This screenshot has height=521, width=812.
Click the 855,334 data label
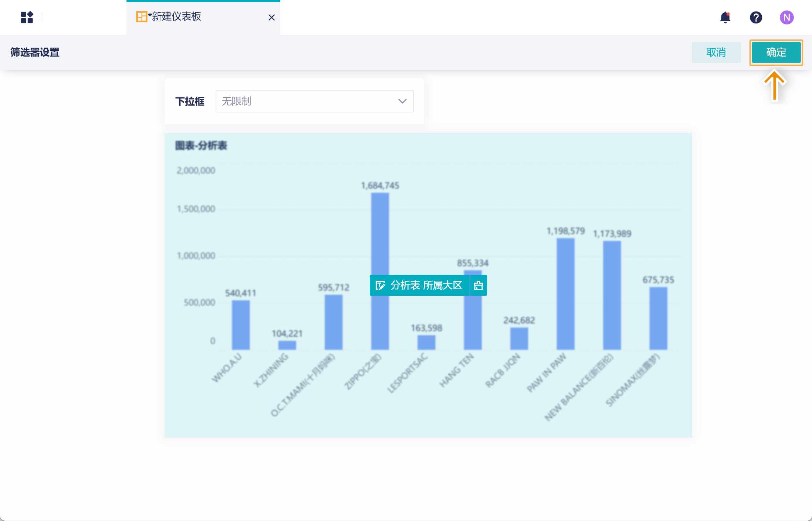pyautogui.click(x=473, y=263)
